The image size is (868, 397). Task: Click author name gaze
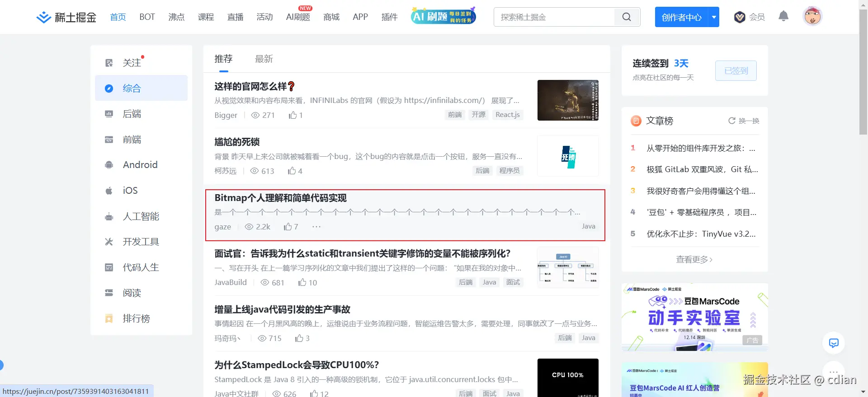223,227
